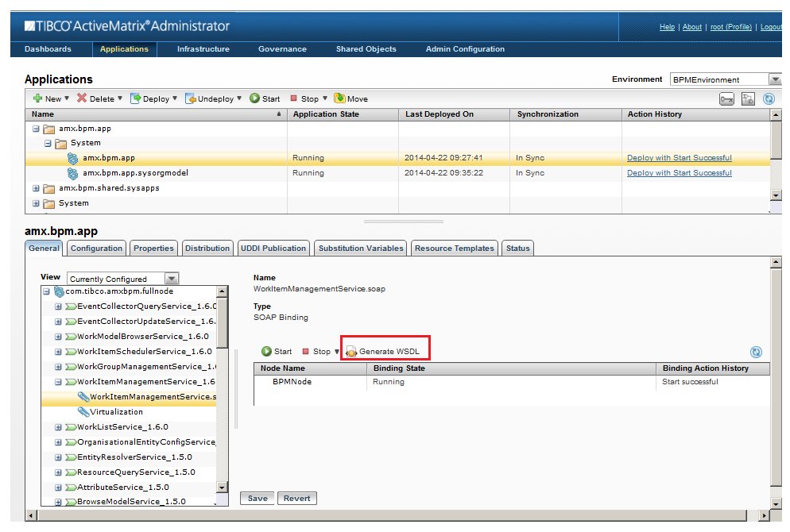Click the WorkListService_1.6.0 service arrow icon
Screen dimensions: 790x532
click(71, 427)
